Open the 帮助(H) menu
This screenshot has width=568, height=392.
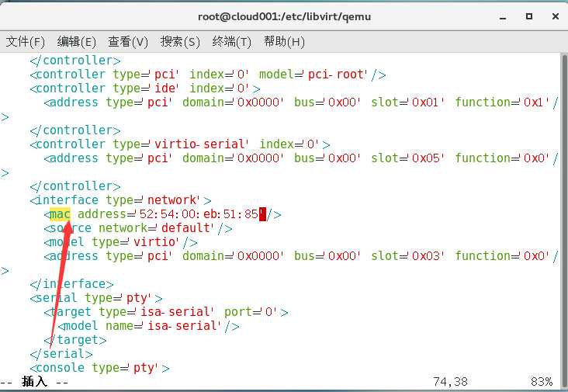point(284,42)
